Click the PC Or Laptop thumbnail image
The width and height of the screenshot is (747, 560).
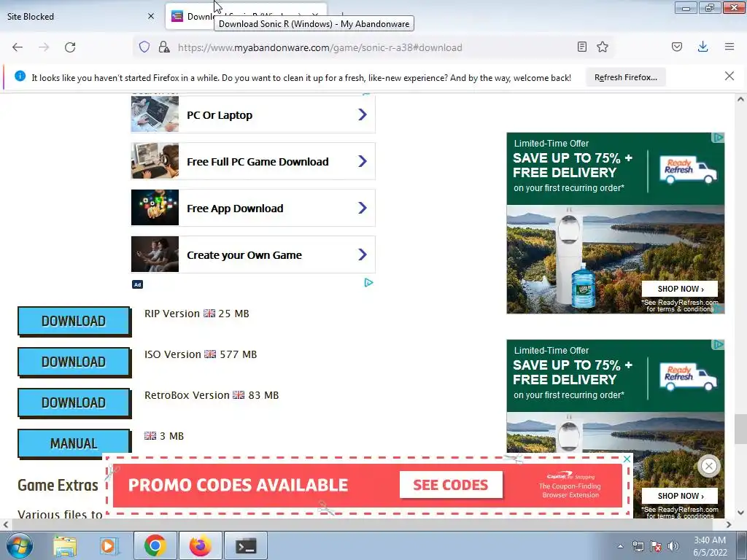pyautogui.click(x=155, y=114)
